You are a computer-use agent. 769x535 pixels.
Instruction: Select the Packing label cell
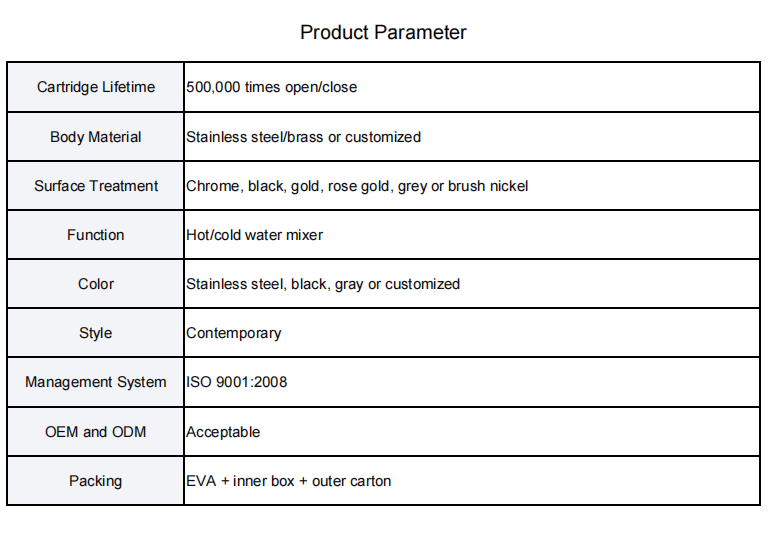click(x=96, y=481)
